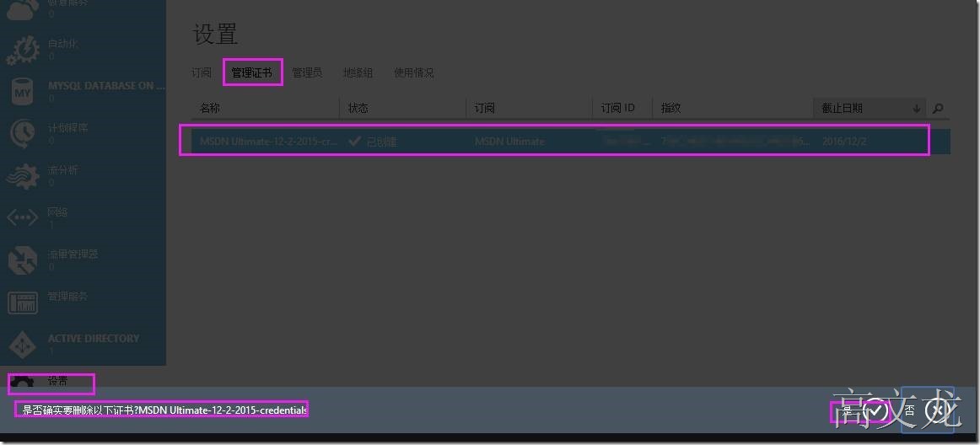
Task: Click the 2016/12/2 expiry date cell
Action: (843, 142)
